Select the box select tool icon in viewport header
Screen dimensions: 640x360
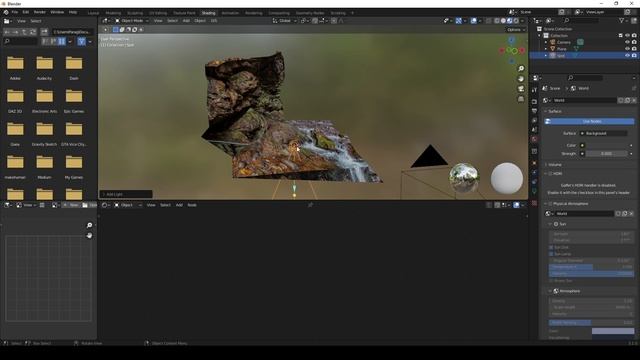[116, 30]
